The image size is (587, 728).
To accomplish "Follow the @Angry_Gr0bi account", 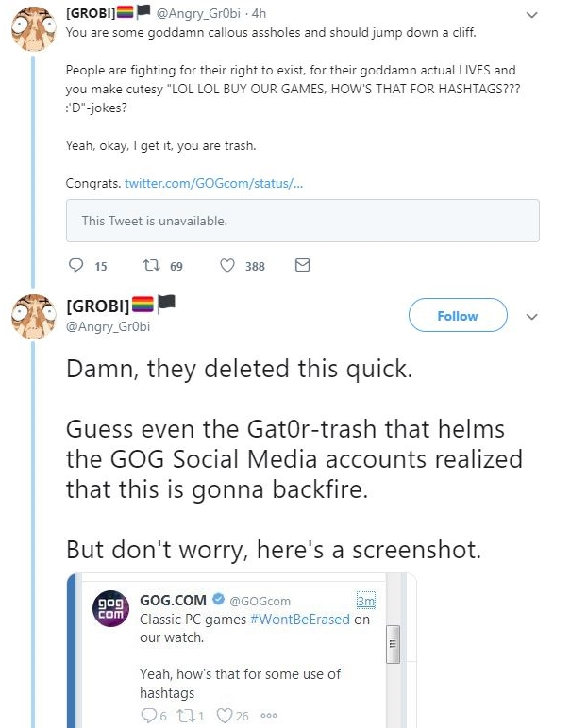I will pyautogui.click(x=458, y=316).
